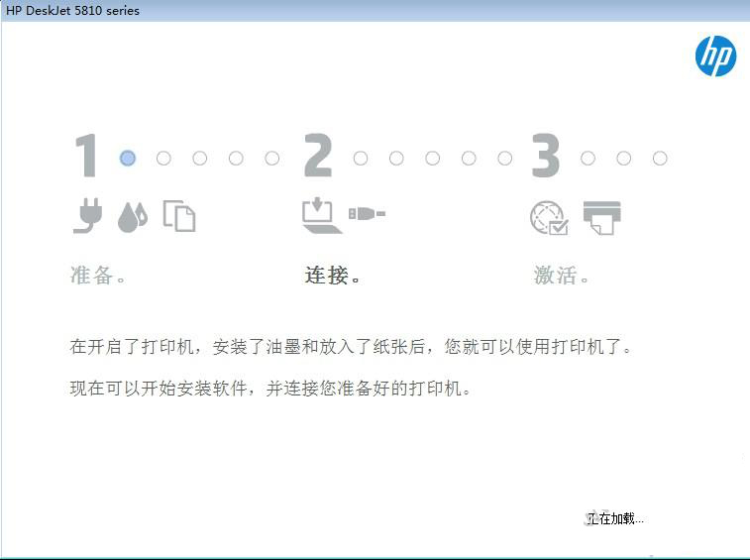Viewport: 750px width, 560px height.
Task: Click the ink drops icon
Action: (133, 217)
